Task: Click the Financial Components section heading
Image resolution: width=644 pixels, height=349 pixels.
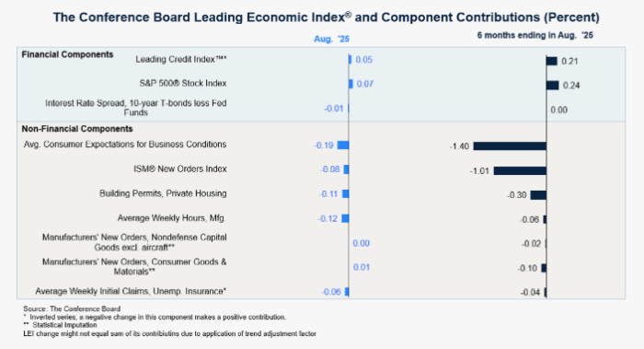Action: [67, 54]
